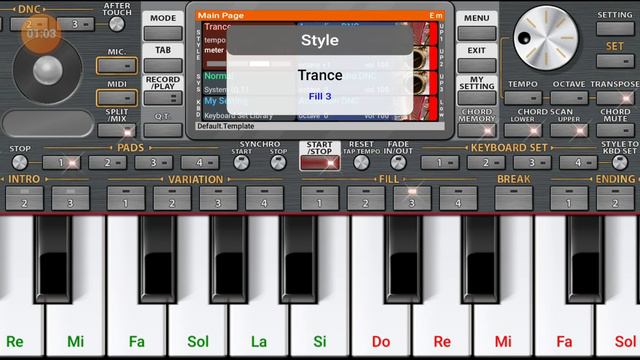Select INTRO 2 button

point(24,198)
